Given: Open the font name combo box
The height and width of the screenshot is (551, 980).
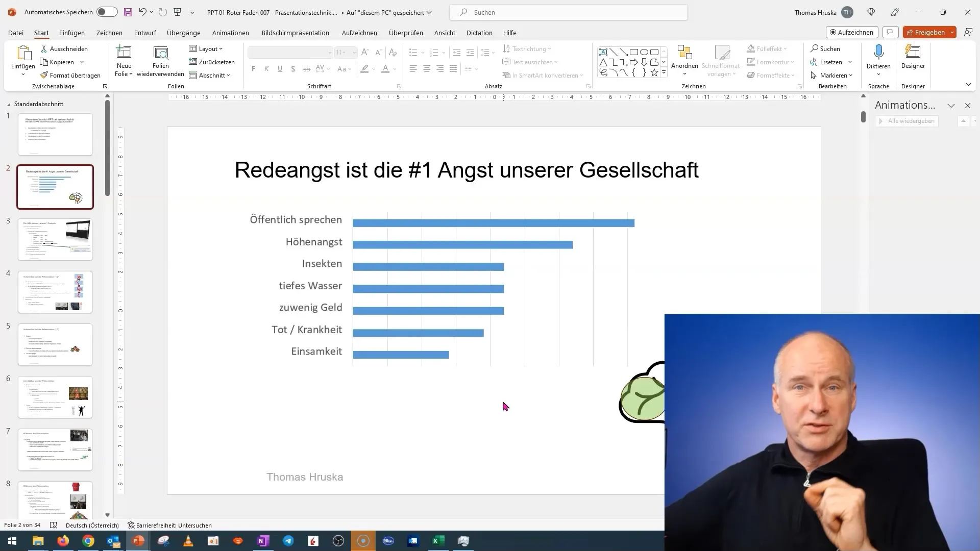Looking at the screenshot, I should click(x=290, y=52).
